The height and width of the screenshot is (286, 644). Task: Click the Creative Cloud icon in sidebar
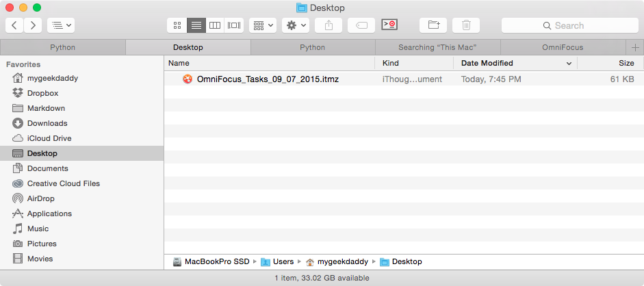pyautogui.click(x=18, y=183)
